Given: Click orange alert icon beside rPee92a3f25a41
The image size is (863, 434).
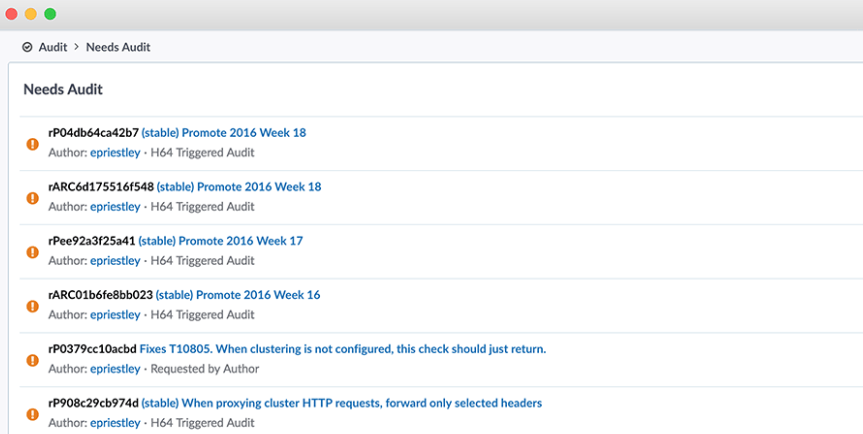Looking at the screenshot, I should coord(32,251).
